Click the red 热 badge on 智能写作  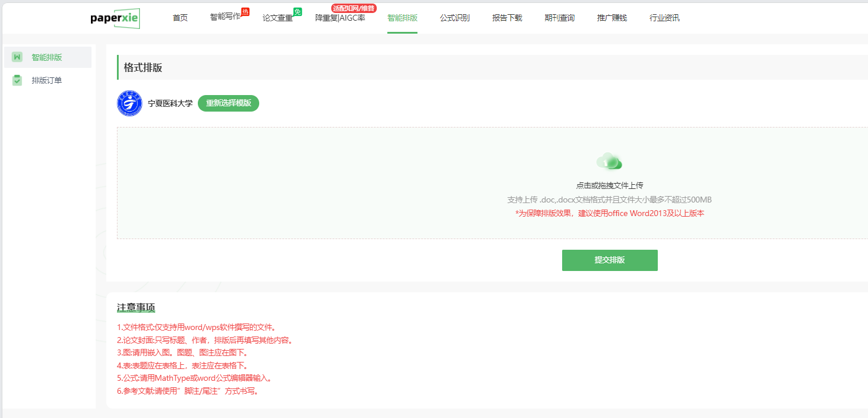tap(246, 12)
